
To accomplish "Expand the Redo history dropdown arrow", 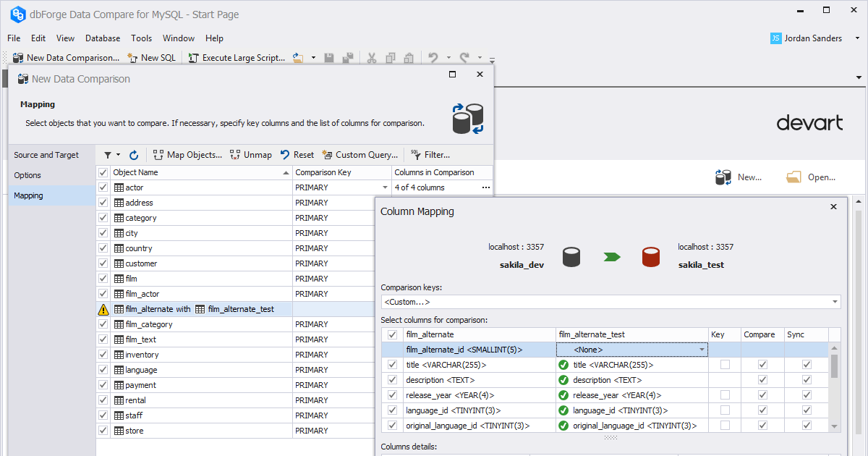I will (x=480, y=58).
